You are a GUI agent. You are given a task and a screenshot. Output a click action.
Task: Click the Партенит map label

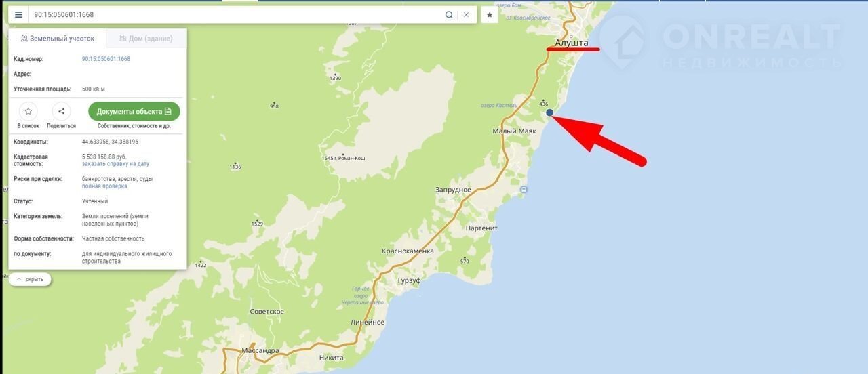point(481,228)
